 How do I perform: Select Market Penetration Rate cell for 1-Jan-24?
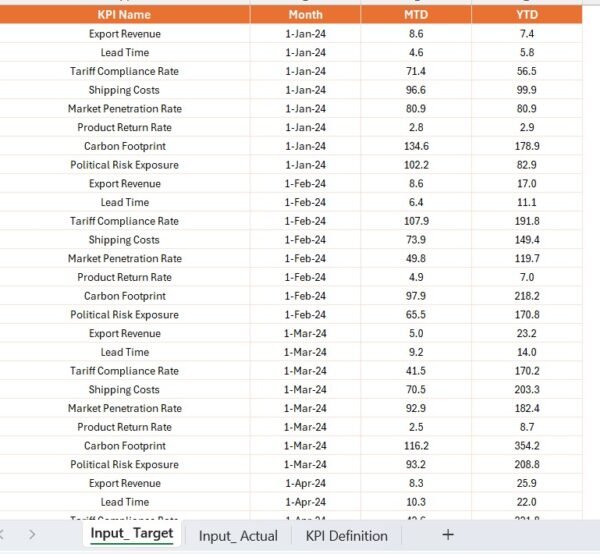[x=125, y=109]
